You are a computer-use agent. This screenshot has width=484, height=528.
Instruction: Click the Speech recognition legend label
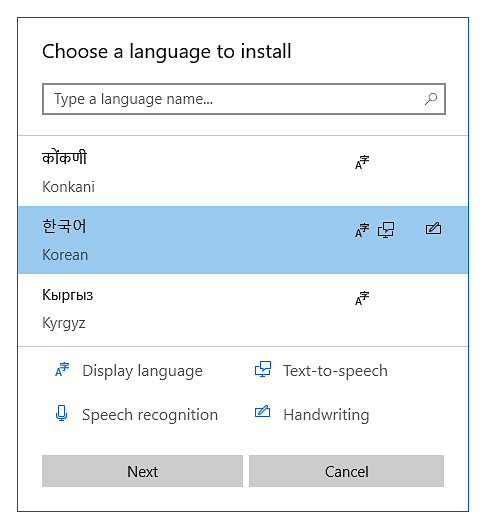tap(150, 415)
